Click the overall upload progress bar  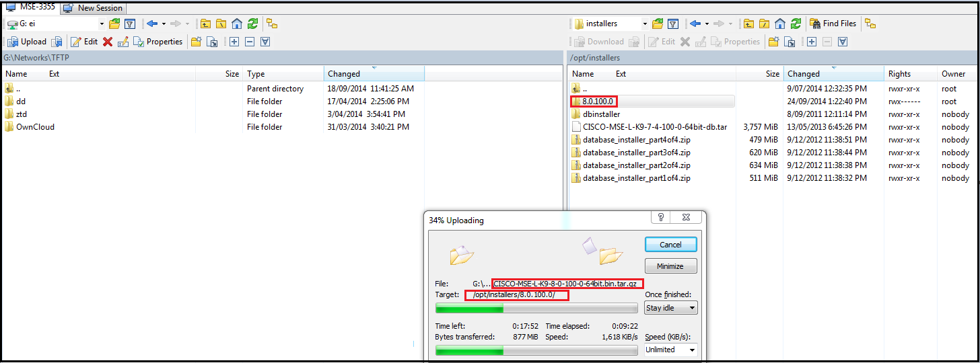(x=536, y=350)
